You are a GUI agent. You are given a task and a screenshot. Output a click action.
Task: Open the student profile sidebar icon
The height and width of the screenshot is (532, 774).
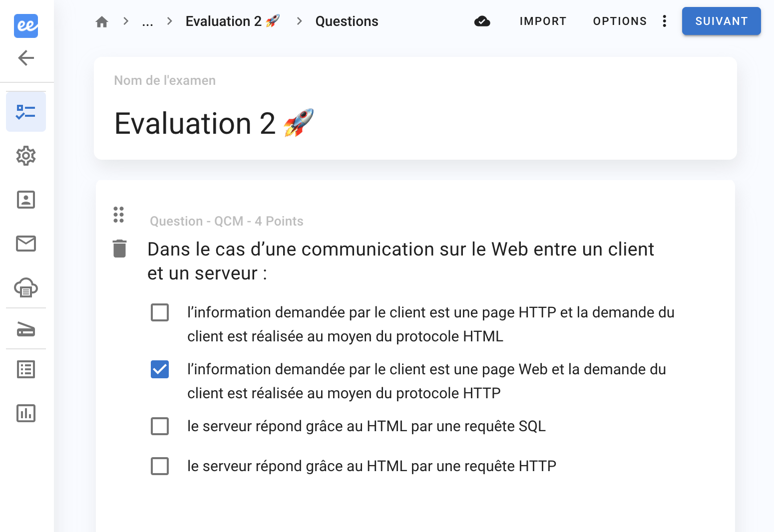pyautogui.click(x=26, y=200)
